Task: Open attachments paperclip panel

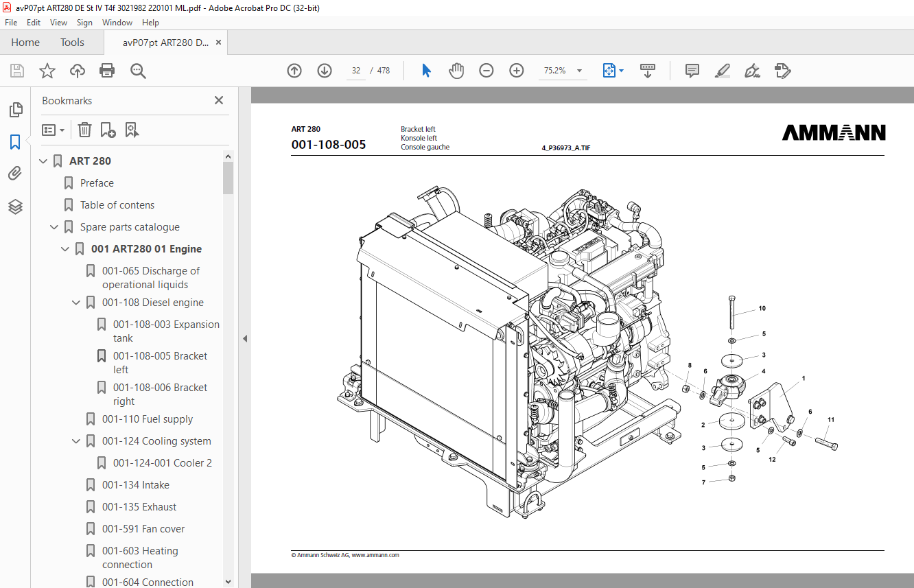Action: click(15, 174)
